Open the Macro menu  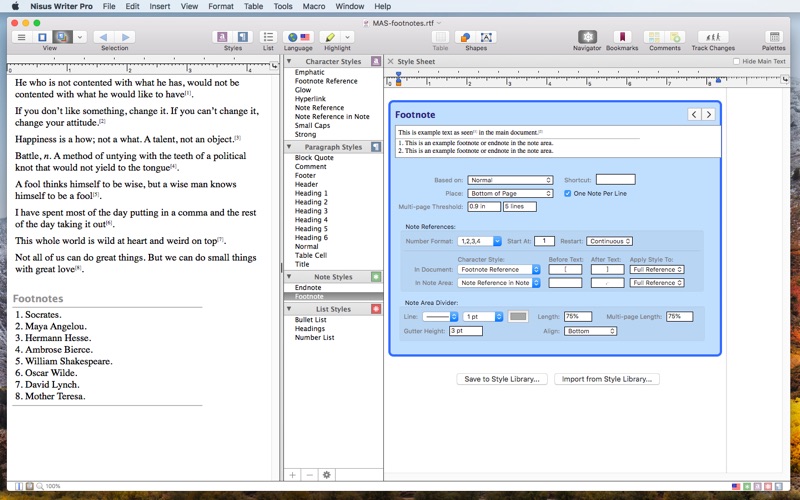click(314, 6)
